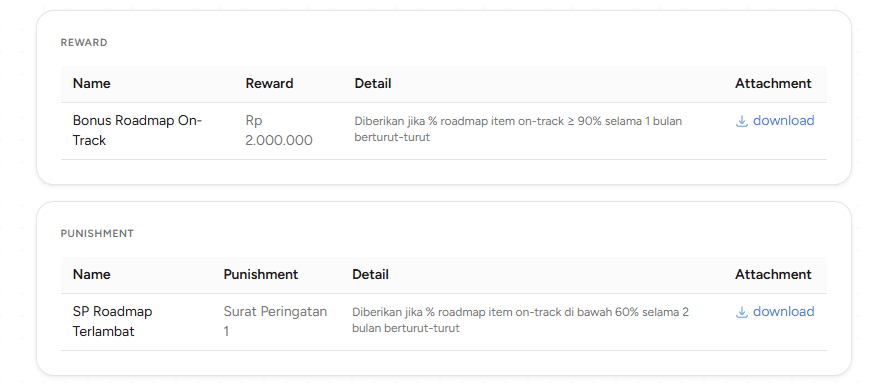Viewport: 872px width, 388px height.
Task: Open the download link for Bonus Roadmap On-Track
Action: (775, 121)
